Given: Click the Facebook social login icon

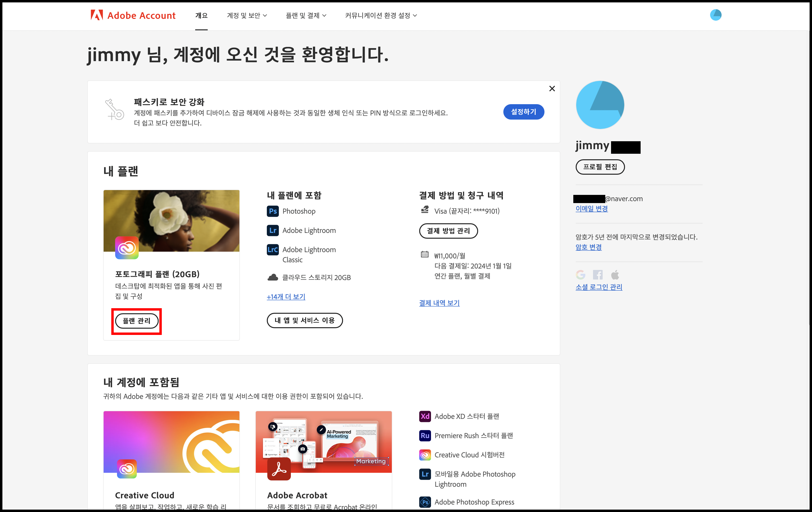Looking at the screenshot, I should click(598, 275).
